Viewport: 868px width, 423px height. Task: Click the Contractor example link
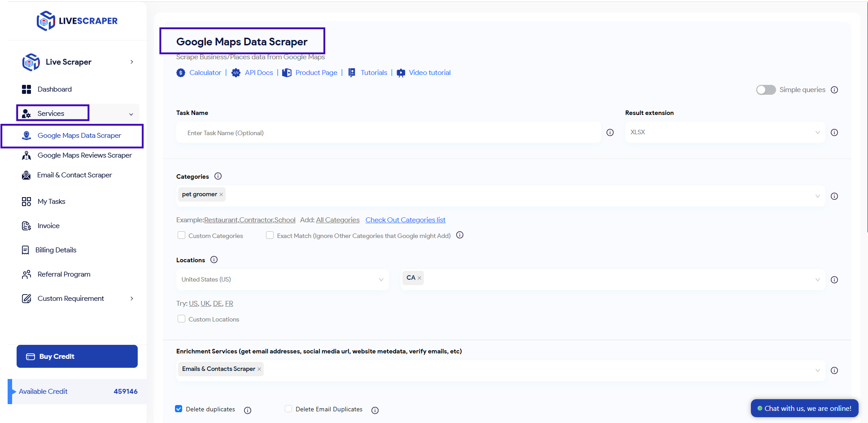[256, 220]
